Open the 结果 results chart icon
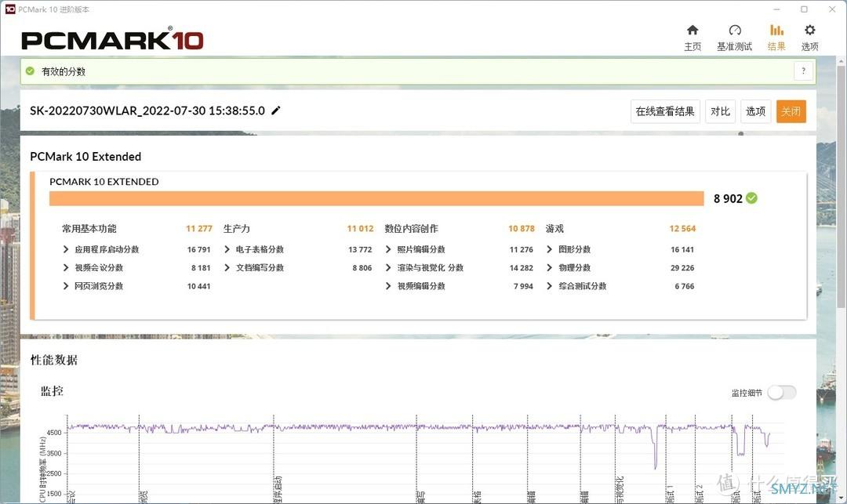The height and width of the screenshot is (504, 847). [776, 30]
